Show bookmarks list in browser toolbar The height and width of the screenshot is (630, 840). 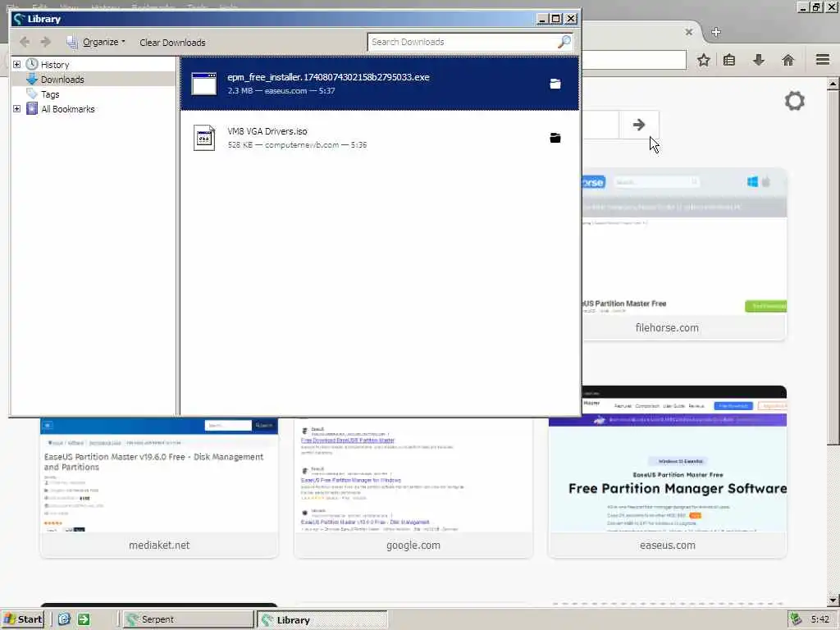(x=729, y=60)
